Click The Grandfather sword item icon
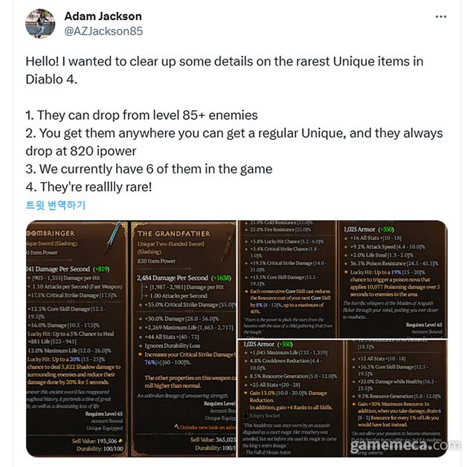 pyautogui.click(x=227, y=248)
